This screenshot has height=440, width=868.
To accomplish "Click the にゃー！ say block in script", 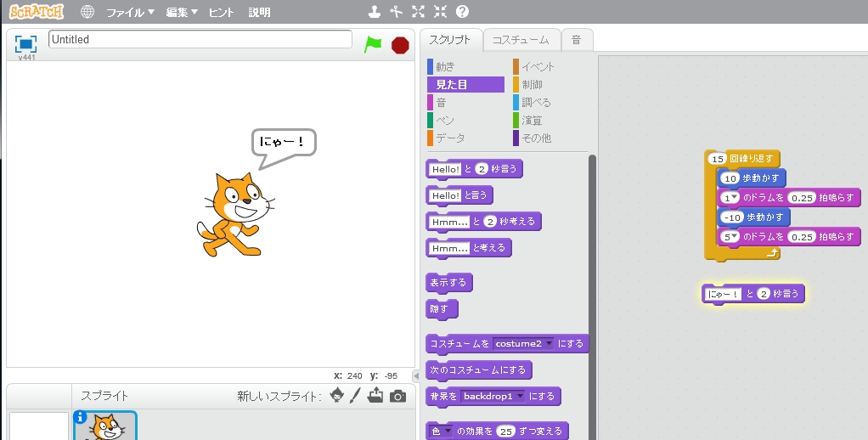I will coord(752,294).
